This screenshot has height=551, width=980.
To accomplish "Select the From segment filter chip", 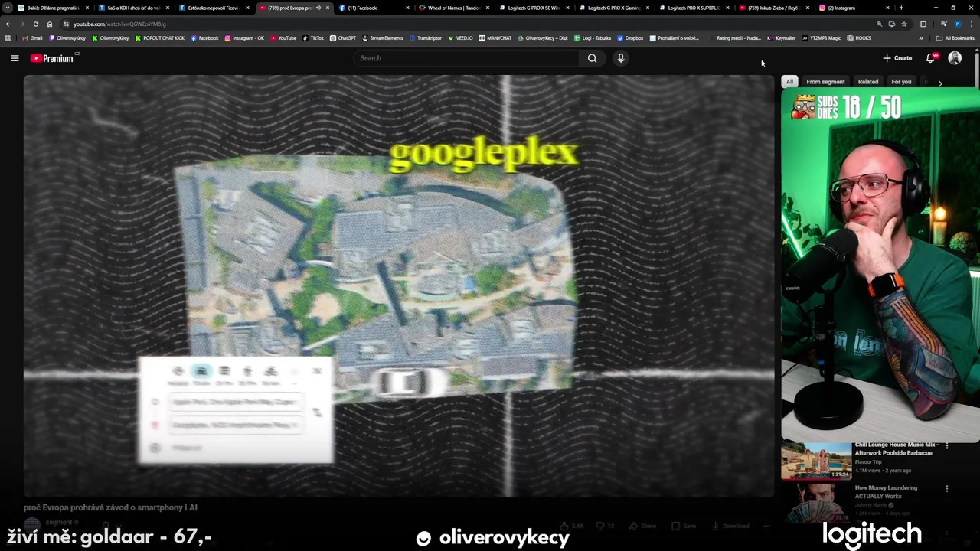I will tap(825, 82).
